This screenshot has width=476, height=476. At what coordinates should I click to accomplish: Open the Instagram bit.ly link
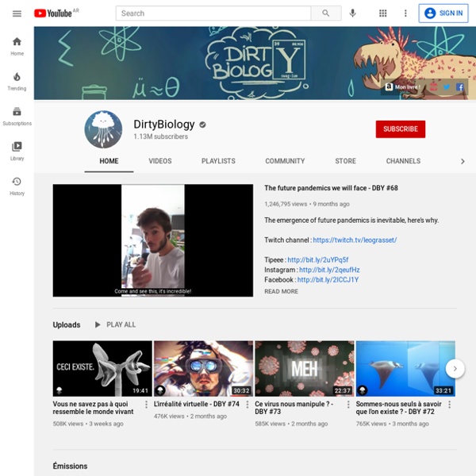pos(329,270)
